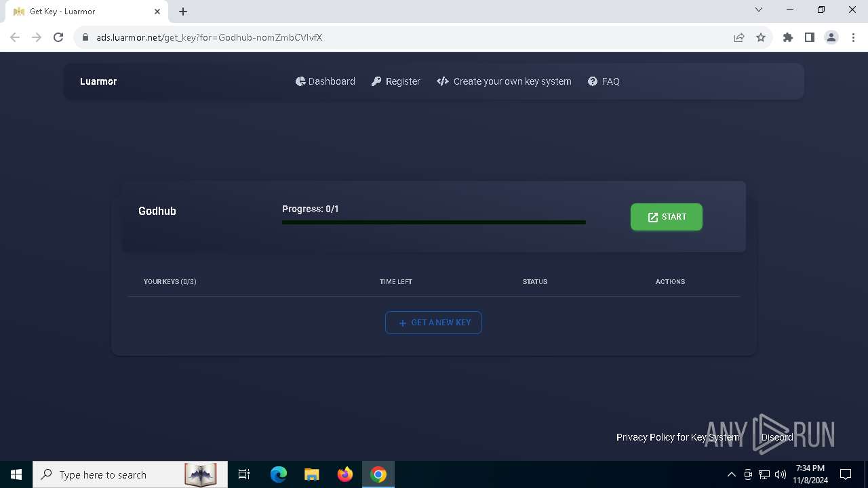Image resolution: width=868 pixels, height=488 pixels.
Task: Open tab search dropdown chevron
Action: 759,10
